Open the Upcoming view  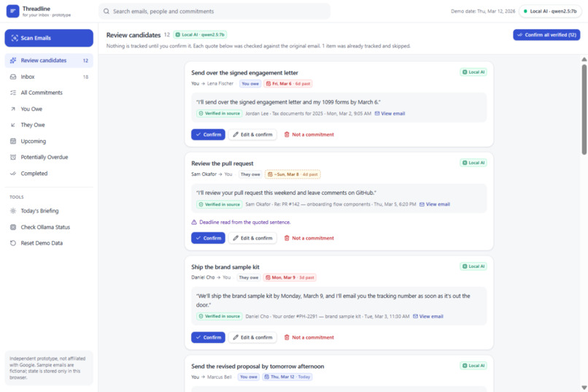(49, 141)
